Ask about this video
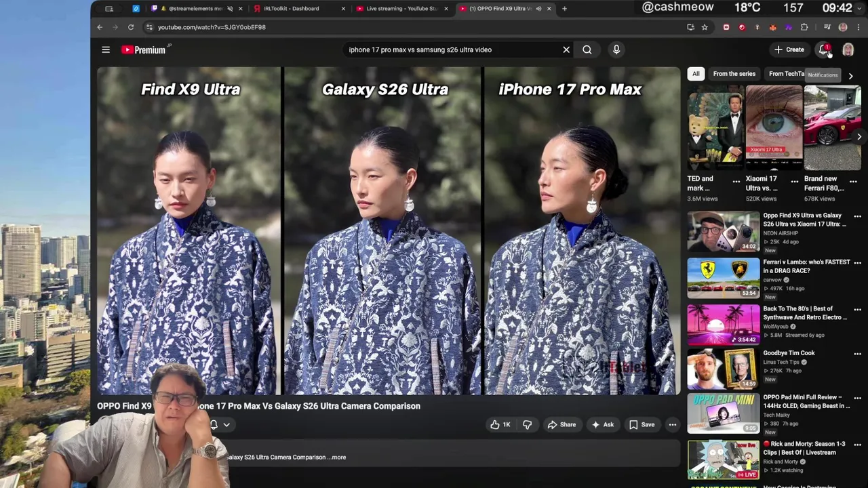This screenshot has width=868, height=488. pos(602,425)
